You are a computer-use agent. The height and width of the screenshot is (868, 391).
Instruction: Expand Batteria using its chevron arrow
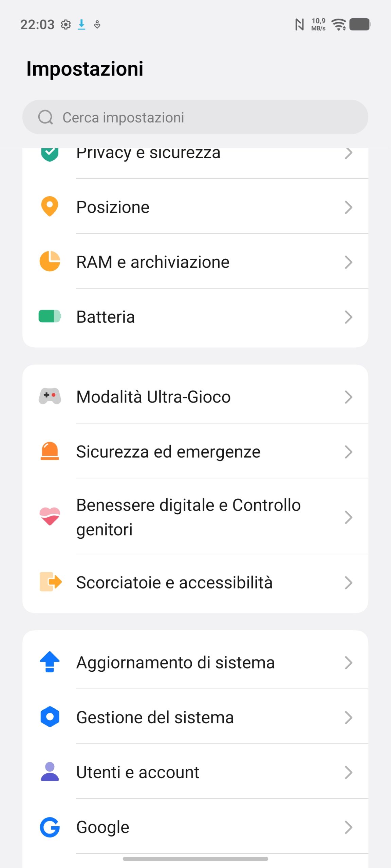(x=348, y=317)
